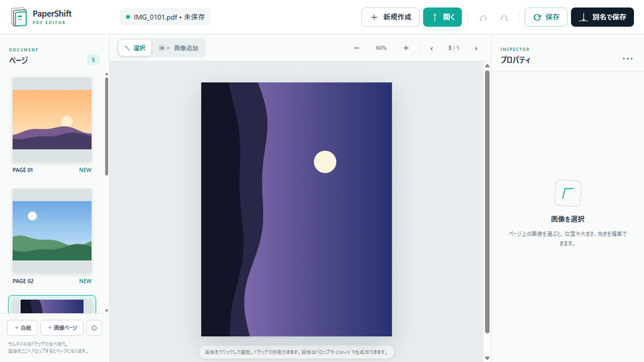
Task: Click the PaperShift logo icon
Action: 19,17
